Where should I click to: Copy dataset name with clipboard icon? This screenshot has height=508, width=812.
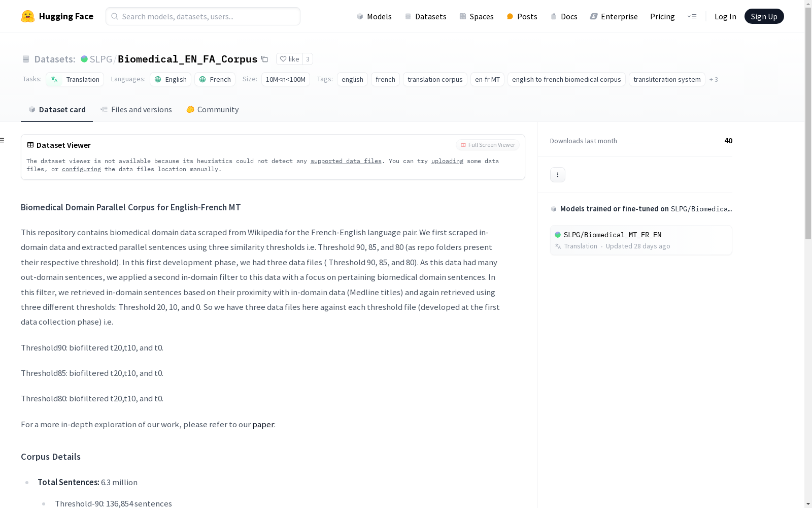coord(264,59)
